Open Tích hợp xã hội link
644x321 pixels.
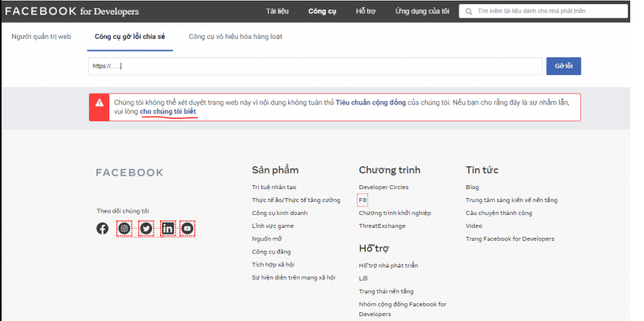pos(273,264)
